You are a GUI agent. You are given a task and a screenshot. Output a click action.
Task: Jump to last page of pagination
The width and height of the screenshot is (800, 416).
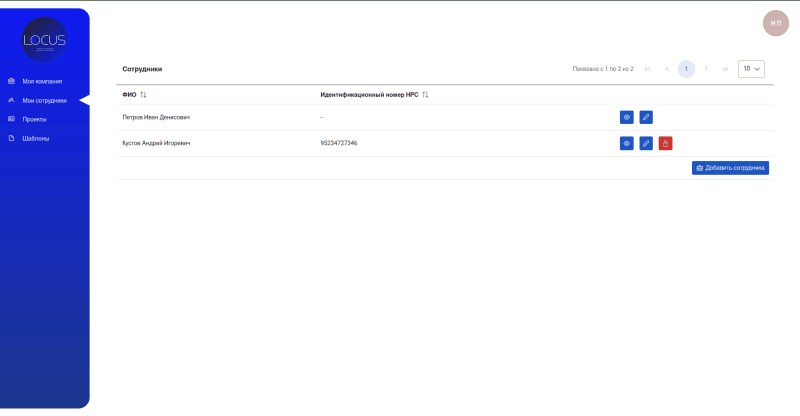(x=725, y=69)
